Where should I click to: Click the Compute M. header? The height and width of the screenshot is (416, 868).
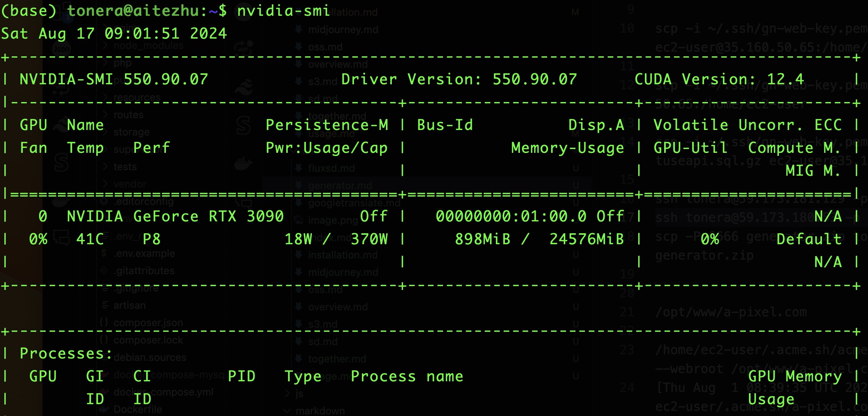795,148
